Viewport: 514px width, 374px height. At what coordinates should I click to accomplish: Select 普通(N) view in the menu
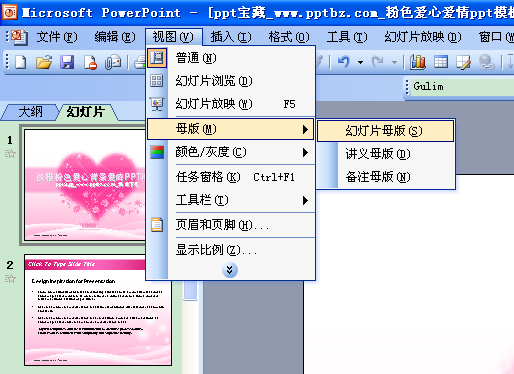click(231, 58)
